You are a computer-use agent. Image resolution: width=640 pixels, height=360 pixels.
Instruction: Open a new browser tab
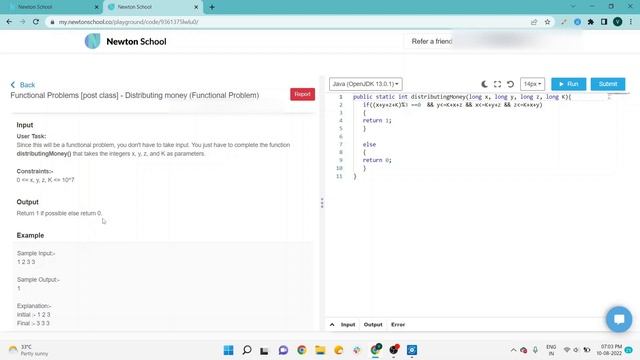(x=212, y=7)
